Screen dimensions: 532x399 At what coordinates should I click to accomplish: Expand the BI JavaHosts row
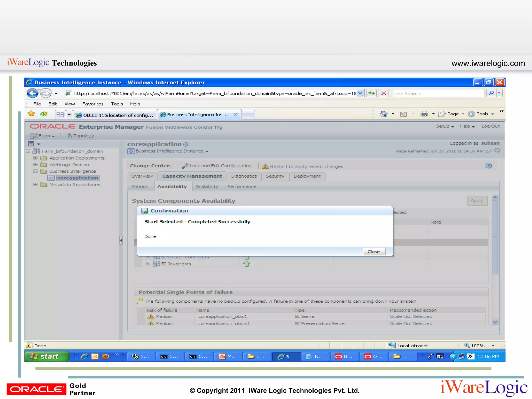click(148, 264)
